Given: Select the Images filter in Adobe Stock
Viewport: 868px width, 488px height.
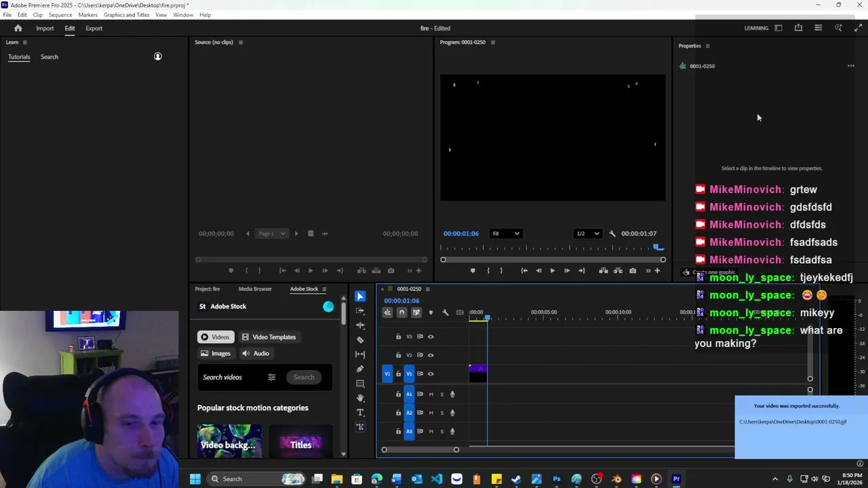Looking at the screenshot, I should tap(216, 353).
